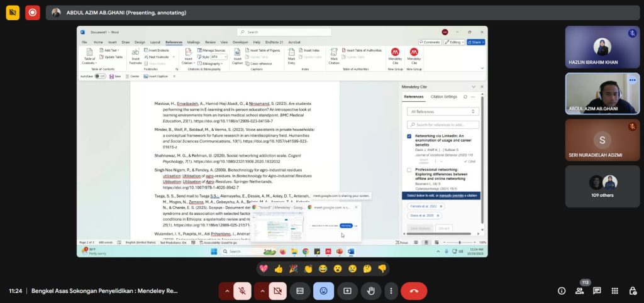Image resolution: width=644 pixels, height=303 pixels.
Task: Open options on Abdul Azim's video tile
Action: [632, 80]
